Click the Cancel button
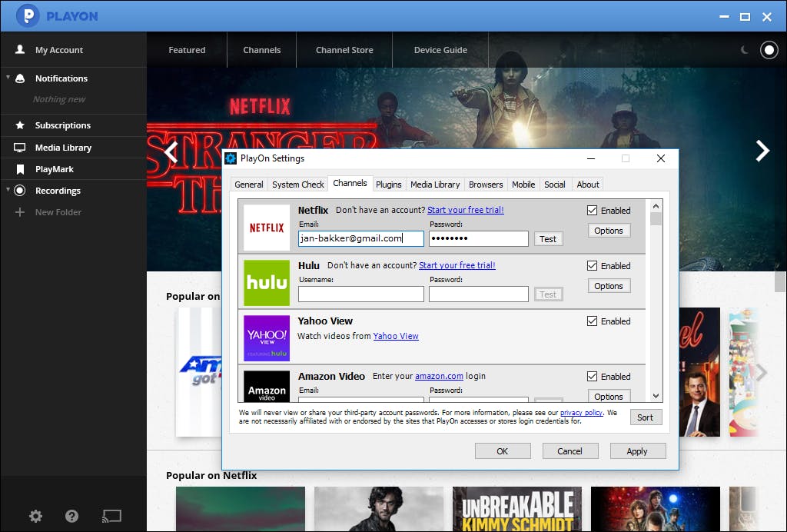The height and width of the screenshot is (532, 787). click(569, 451)
